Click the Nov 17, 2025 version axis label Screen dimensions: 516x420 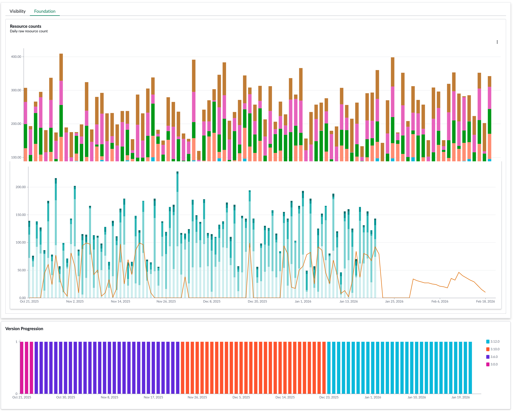153,397
